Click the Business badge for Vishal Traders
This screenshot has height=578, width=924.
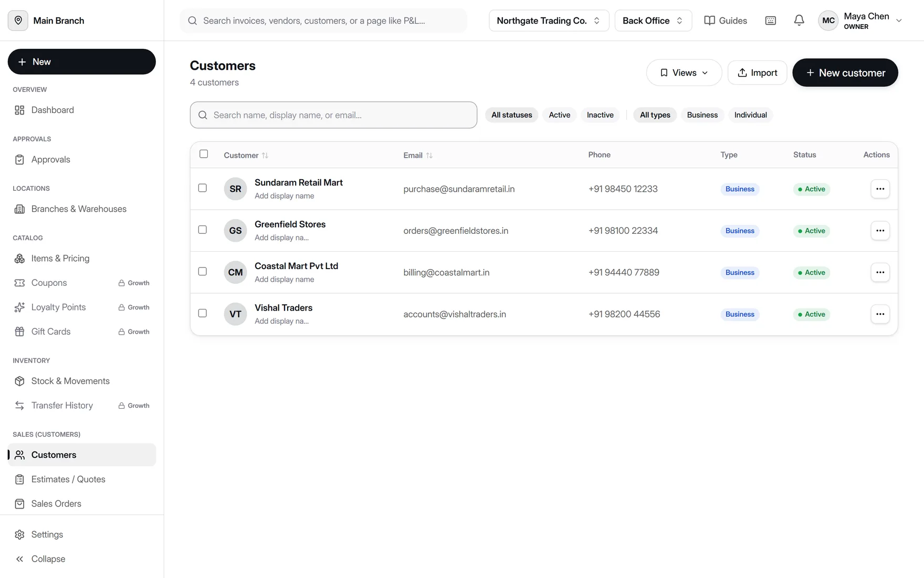point(740,314)
